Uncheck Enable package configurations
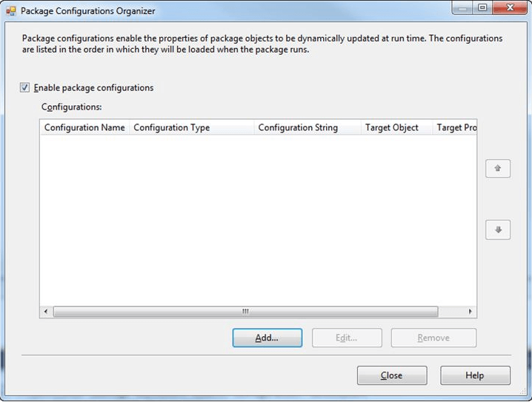Viewport: 532px width, 402px height. point(24,88)
